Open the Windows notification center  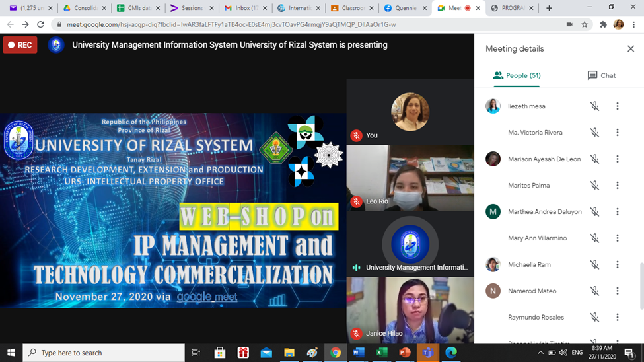coord(629,353)
